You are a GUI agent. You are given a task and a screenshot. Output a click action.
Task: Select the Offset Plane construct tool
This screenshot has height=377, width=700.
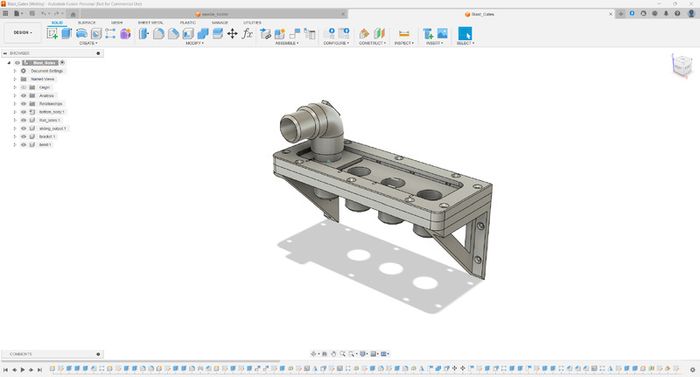(x=364, y=34)
